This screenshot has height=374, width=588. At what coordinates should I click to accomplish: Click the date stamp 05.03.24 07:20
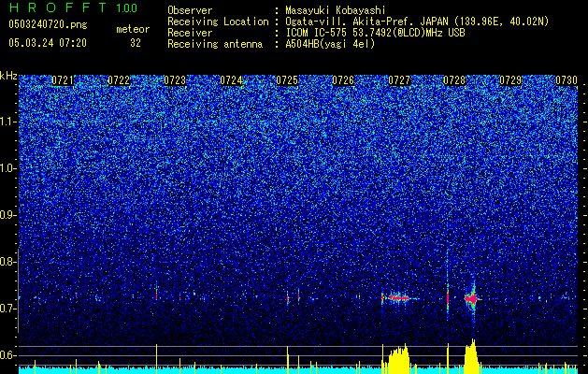(x=48, y=43)
